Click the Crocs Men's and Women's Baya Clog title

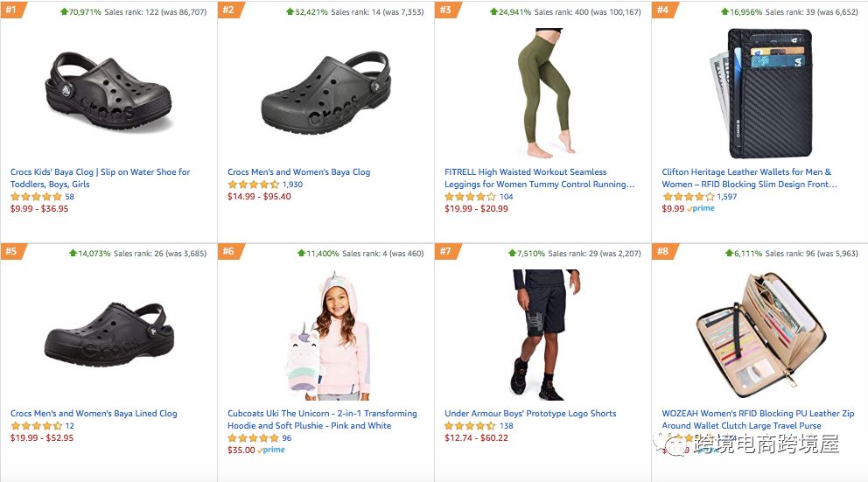tap(299, 172)
